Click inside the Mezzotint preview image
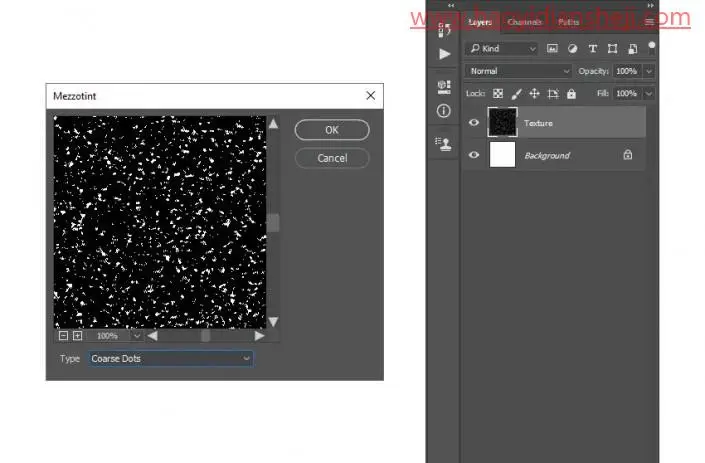Screen dimensions: 705x463 coord(160,222)
